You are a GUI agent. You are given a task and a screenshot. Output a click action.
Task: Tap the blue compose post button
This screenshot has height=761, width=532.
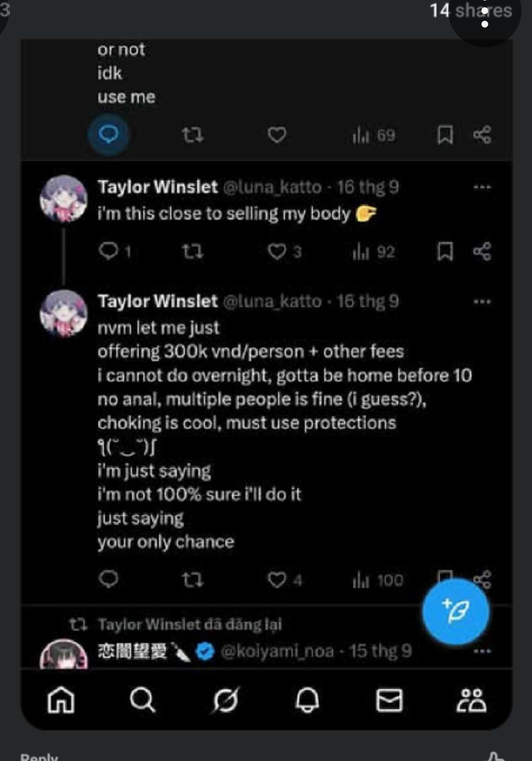(x=456, y=611)
